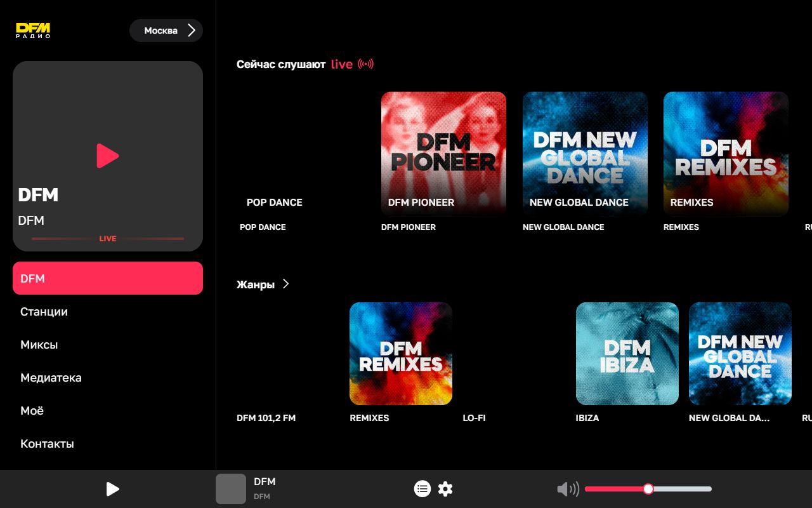Click the DFM 101,2 FM label
Viewport: 812px width, 508px height.
coord(266,418)
